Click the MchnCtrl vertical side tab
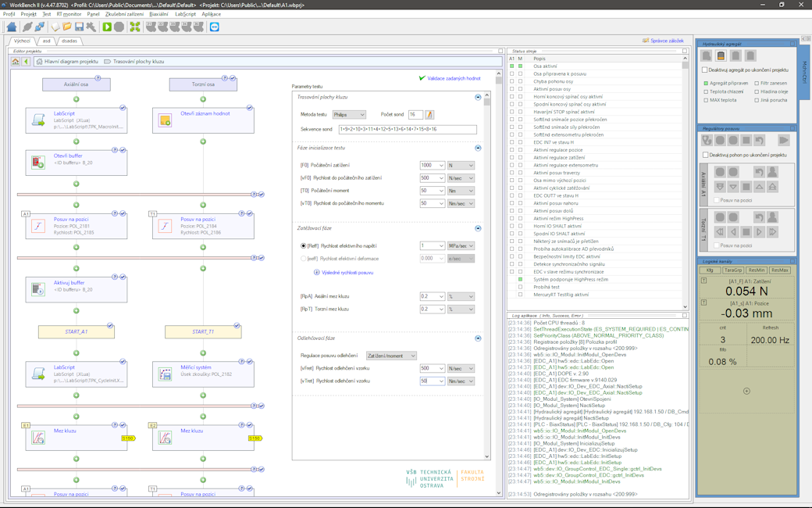The height and width of the screenshot is (508, 812). click(804, 72)
